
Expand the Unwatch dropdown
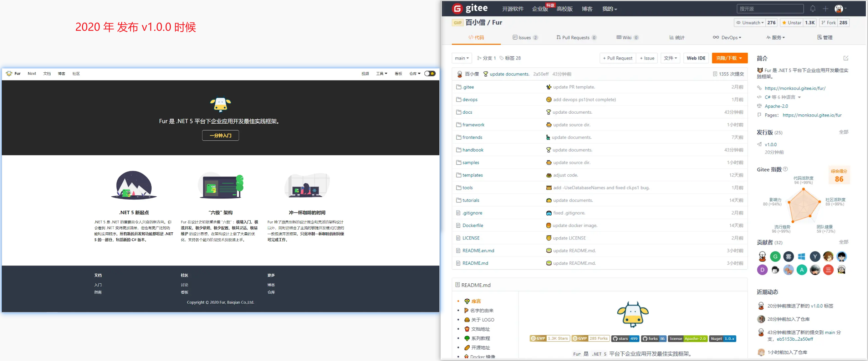coord(750,23)
